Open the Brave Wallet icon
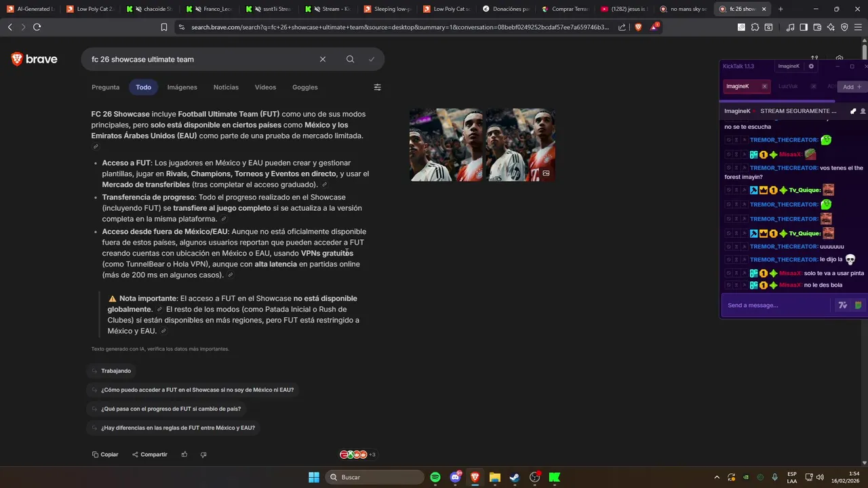 [817, 27]
